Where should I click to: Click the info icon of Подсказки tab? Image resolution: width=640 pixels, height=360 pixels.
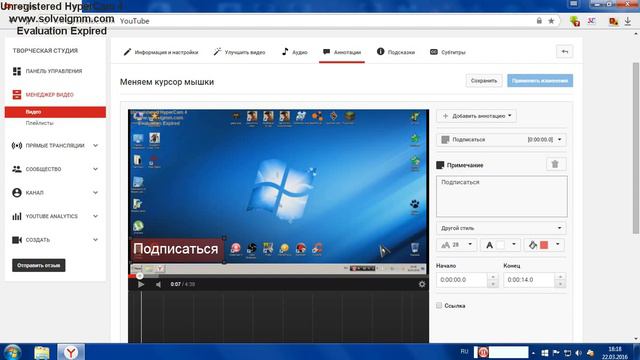point(380,51)
